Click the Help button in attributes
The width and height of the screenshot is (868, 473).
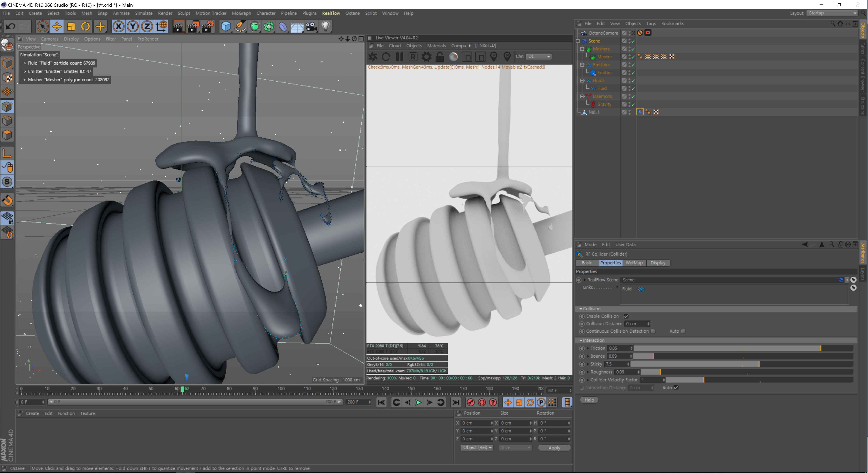[589, 400]
